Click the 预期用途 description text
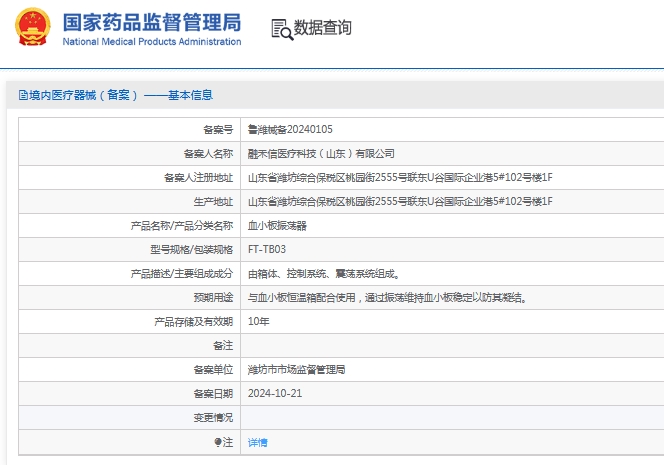The image size is (664, 465). [x=388, y=298]
